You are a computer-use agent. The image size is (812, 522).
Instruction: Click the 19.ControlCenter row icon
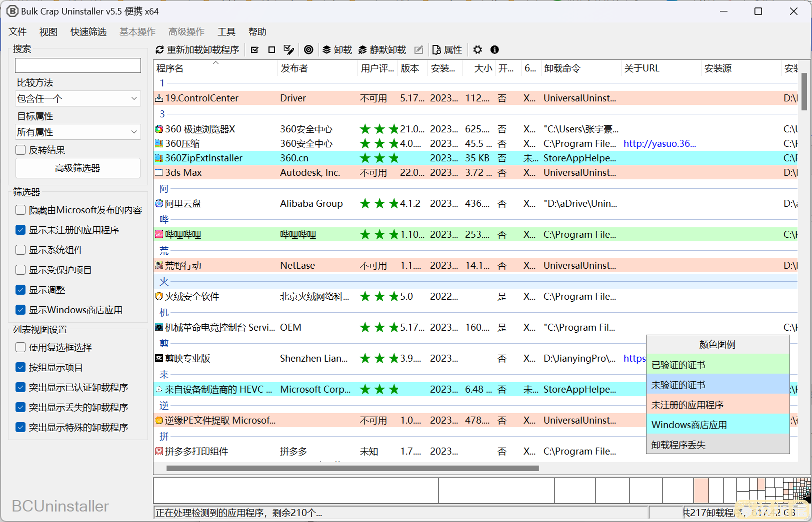point(159,98)
